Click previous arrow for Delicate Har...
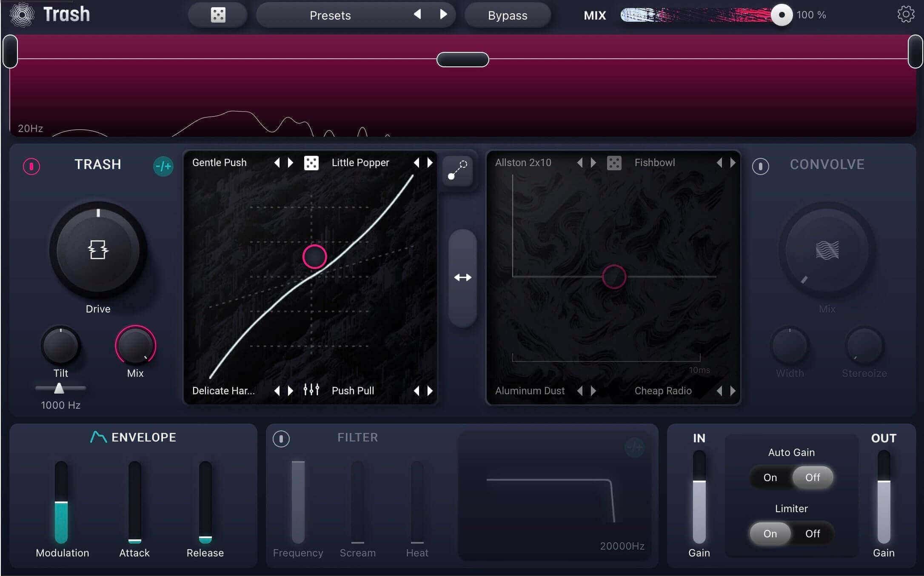 click(x=277, y=391)
